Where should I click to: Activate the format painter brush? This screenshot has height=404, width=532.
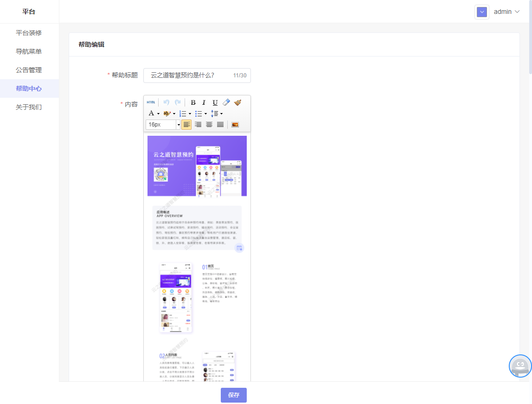[238, 102]
